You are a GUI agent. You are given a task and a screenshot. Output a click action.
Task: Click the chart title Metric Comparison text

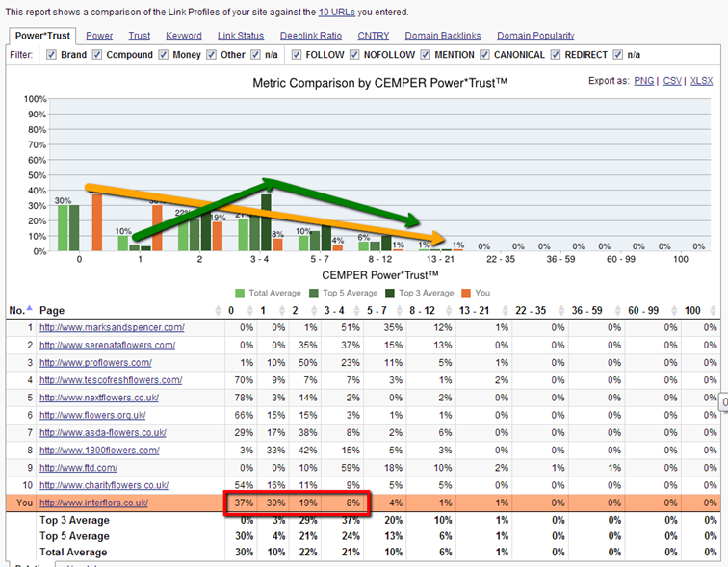pyautogui.click(x=379, y=83)
